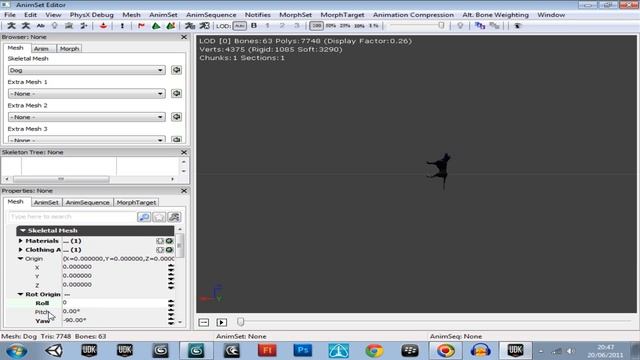
Task: Open the Extra Mesh 1 dropdown
Action: pos(86,93)
